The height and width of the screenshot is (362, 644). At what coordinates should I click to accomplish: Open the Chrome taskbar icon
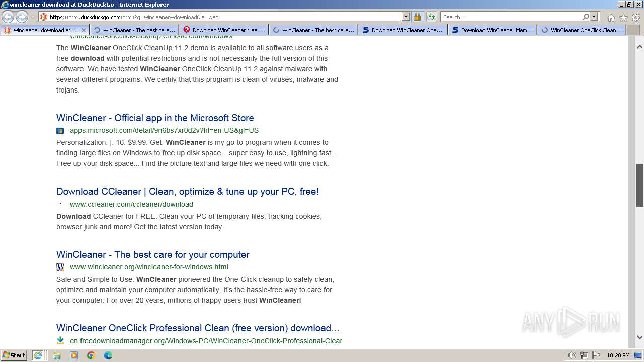point(91,355)
